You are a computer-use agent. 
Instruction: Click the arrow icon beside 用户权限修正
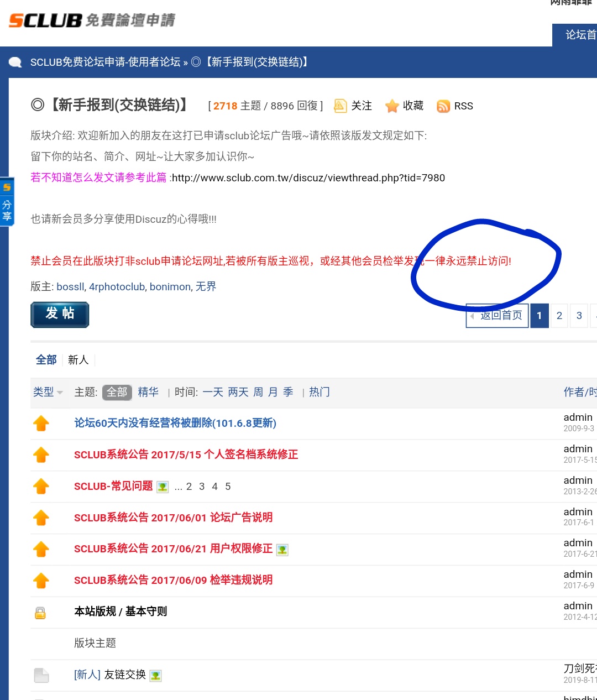(x=41, y=549)
